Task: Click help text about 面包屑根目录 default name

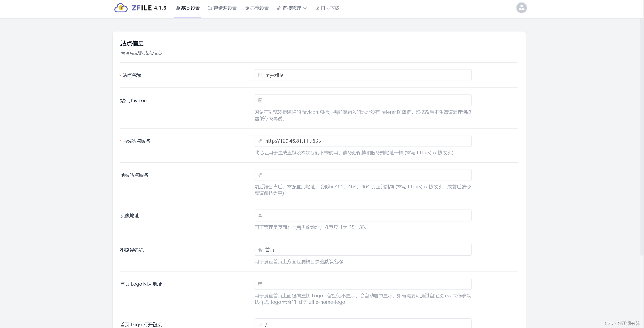Action: (x=299, y=262)
